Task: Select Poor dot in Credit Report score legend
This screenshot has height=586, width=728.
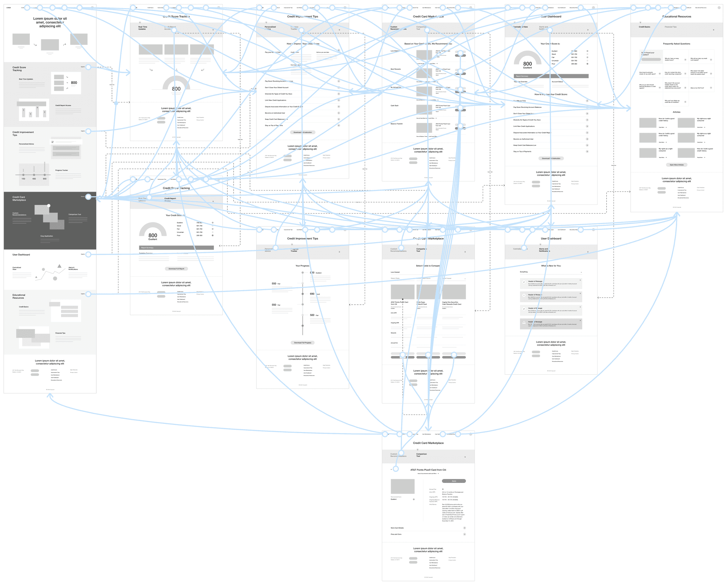Action: 213,235
